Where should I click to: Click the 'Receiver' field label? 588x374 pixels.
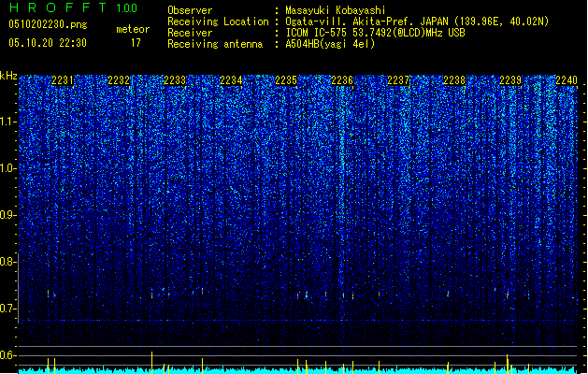click(190, 33)
